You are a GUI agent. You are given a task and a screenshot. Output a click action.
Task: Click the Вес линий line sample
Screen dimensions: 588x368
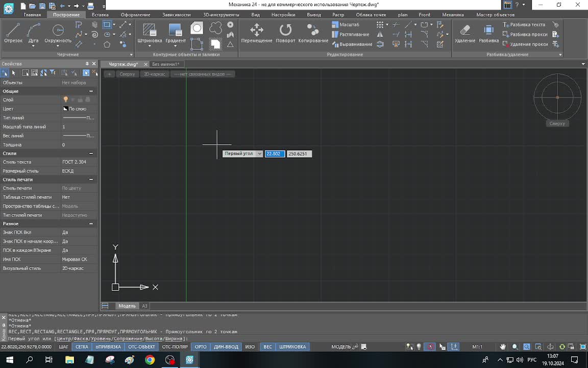coord(79,136)
